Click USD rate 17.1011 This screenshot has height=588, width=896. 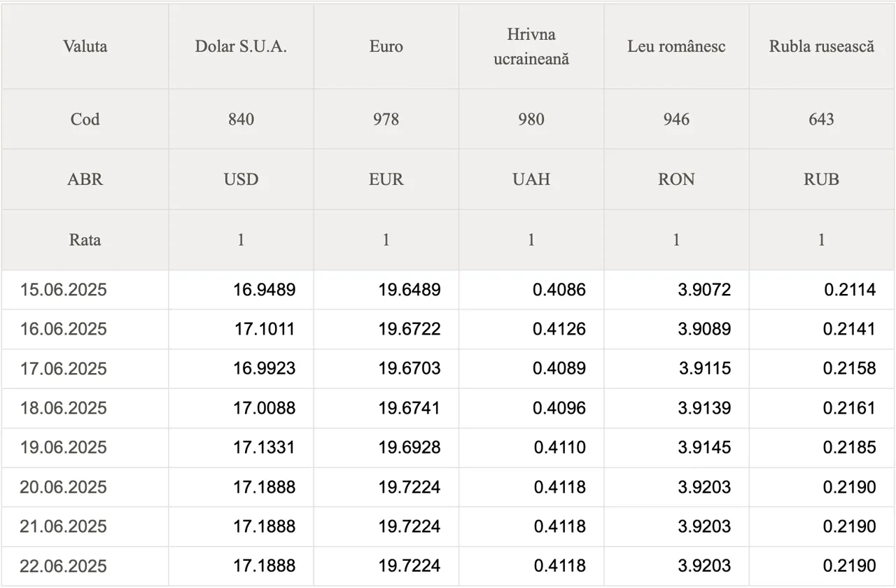pyautogui.click(x=264, y=329)
